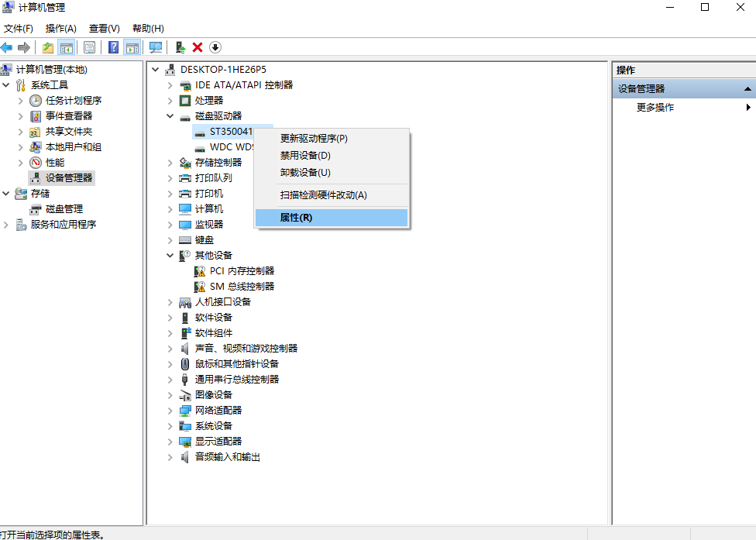This screenshot has height=540, width=756.
Task: Expand the 网络适配器 category
Action: (x=170, y=410)
